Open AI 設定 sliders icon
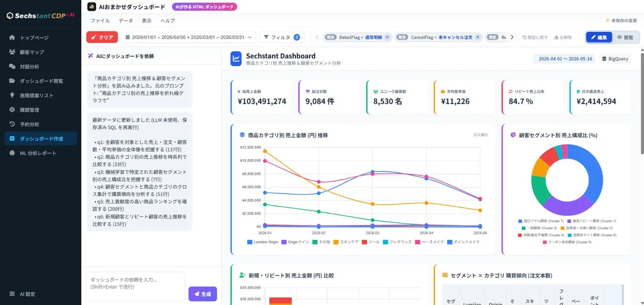Screen dimensions: 644x305 pyautogui.click(x=12, y=294)
